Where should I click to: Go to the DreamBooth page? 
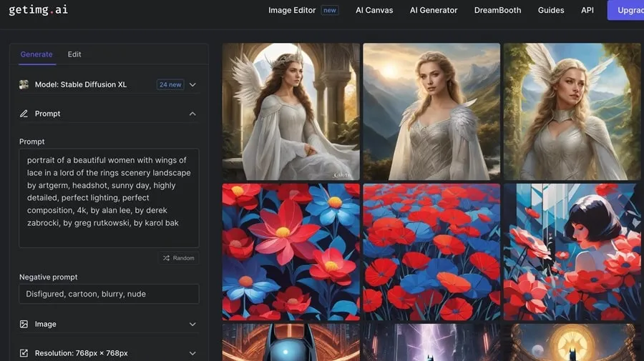[x=497, y=10]
